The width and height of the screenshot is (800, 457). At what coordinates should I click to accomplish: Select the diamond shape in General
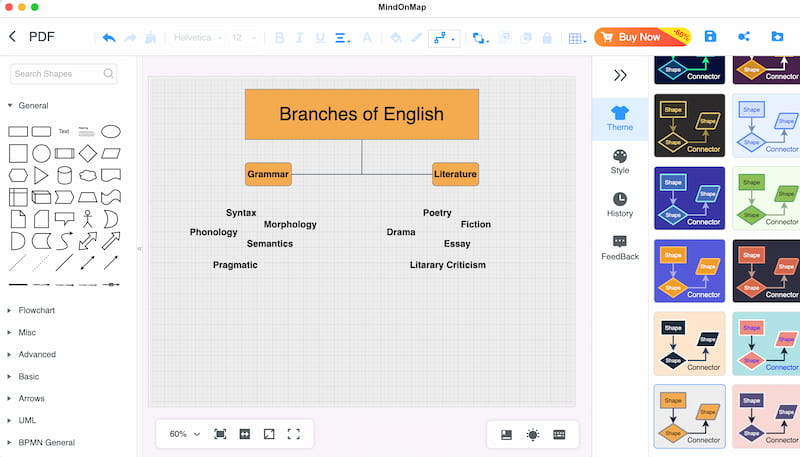(x=88, y=153)
